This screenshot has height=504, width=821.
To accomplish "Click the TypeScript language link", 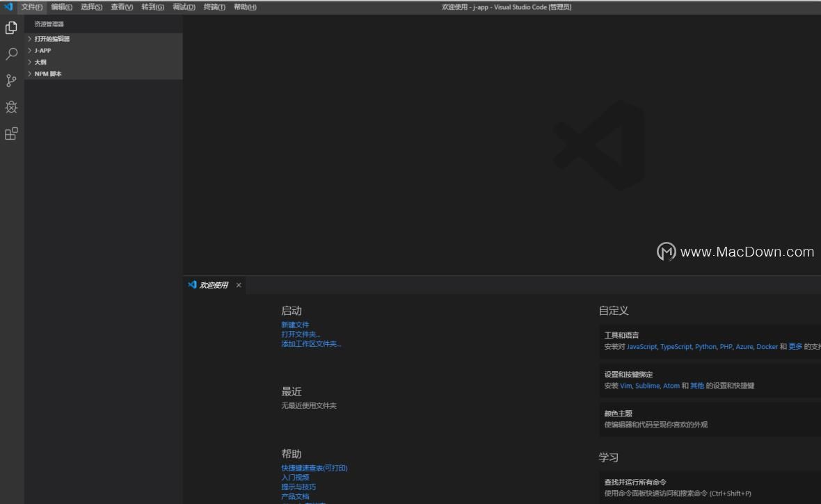I will pos(676,346).
